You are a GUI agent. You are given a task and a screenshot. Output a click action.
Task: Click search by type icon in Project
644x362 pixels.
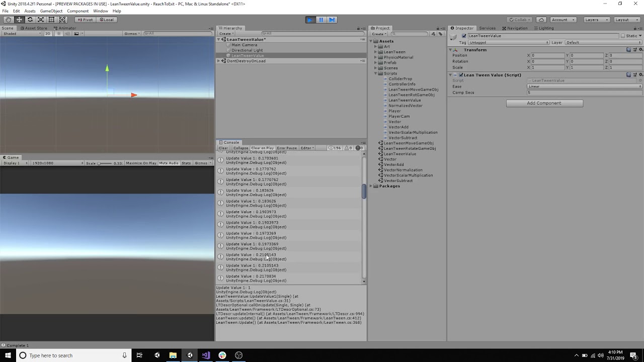click(x=433, y=34)
